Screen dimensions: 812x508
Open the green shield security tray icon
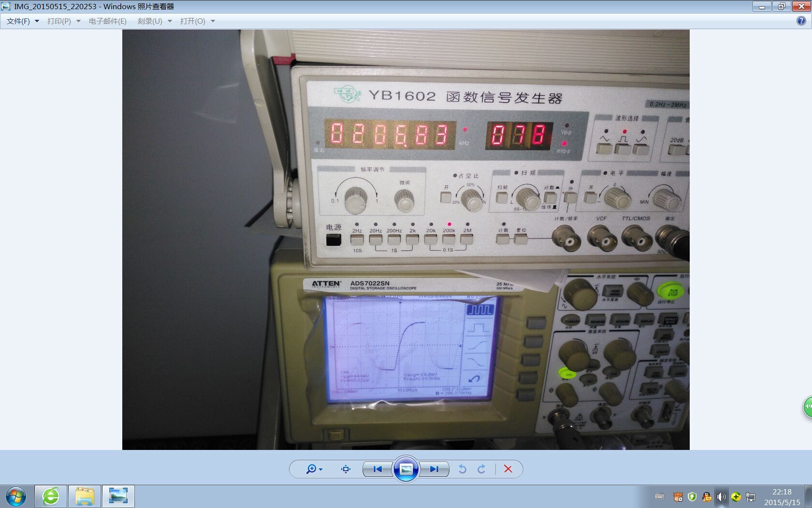(x=692, y=496)
